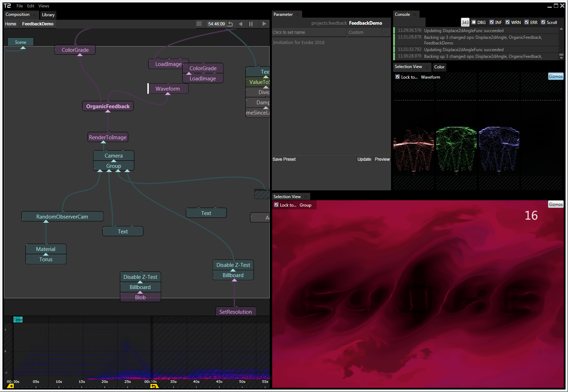Click the Save Preset button
The image size is (568, 392).
[x=284, y=159]
